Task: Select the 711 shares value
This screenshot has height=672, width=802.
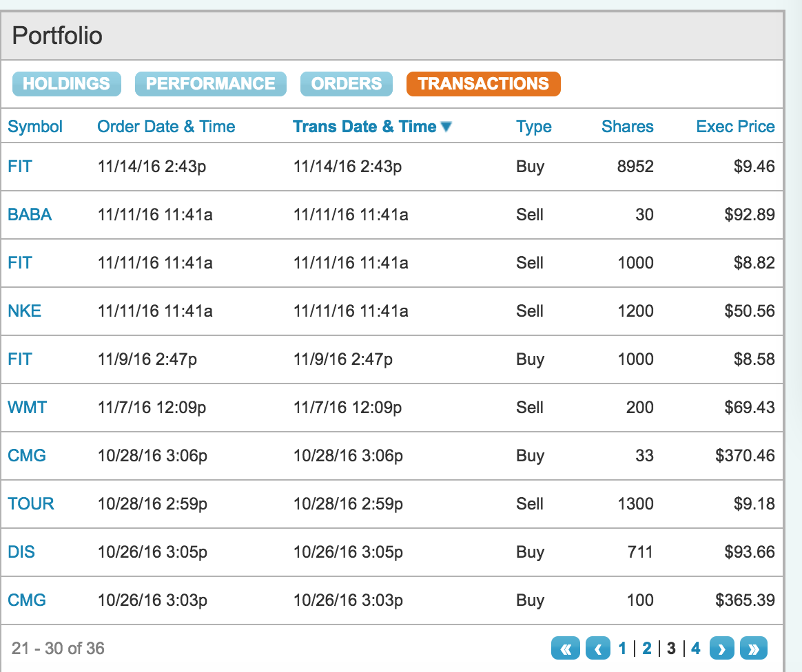Action: click(x=640, y=552)
